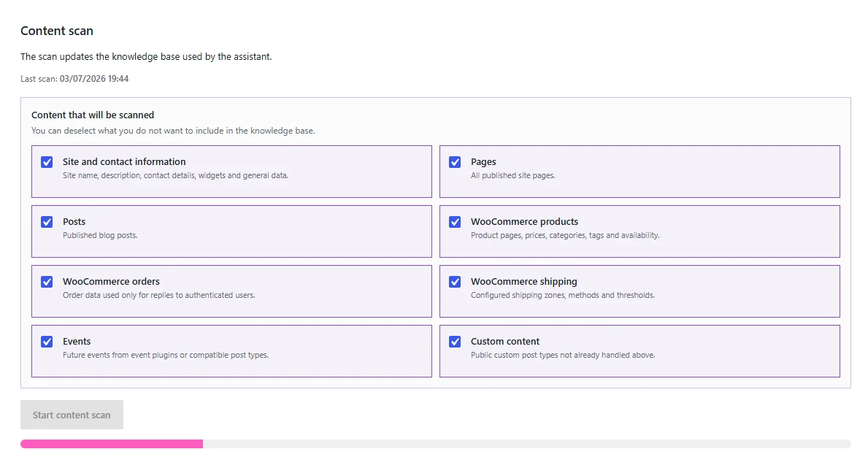Select the Pages option card
Image resolution: width=868 pixels, height=468 pixels.
click(640, 172)
